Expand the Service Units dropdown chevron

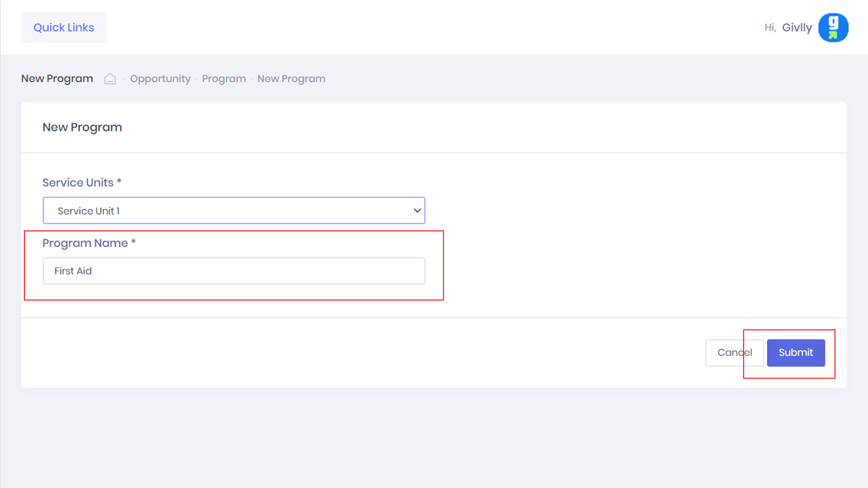[417, 211]
